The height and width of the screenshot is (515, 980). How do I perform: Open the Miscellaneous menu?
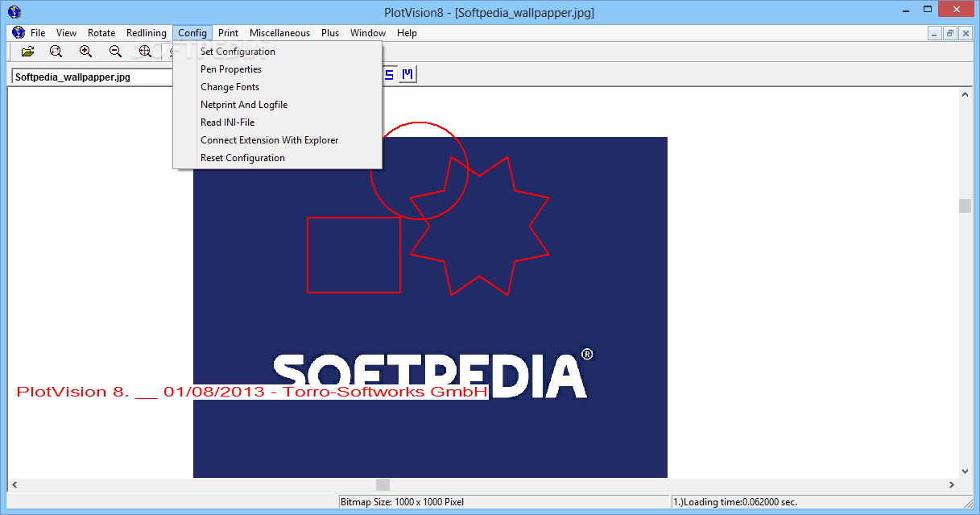click(x=279, y=33)
